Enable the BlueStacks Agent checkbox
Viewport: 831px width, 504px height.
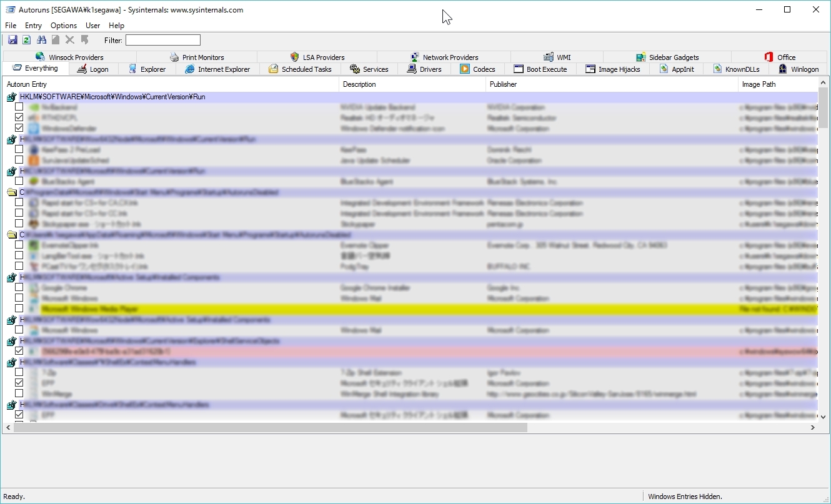pyautogui.click(x=19, y=181)
